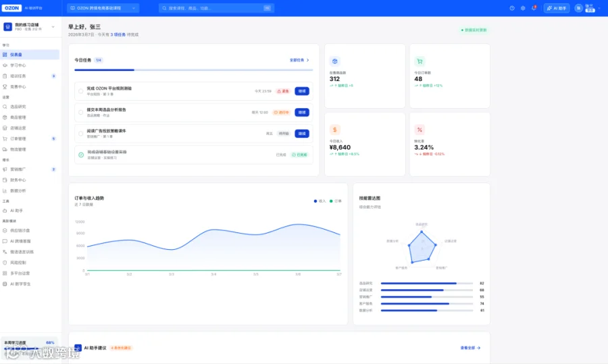Open 订单管理 cart icon in sidebar

(5, 138)
